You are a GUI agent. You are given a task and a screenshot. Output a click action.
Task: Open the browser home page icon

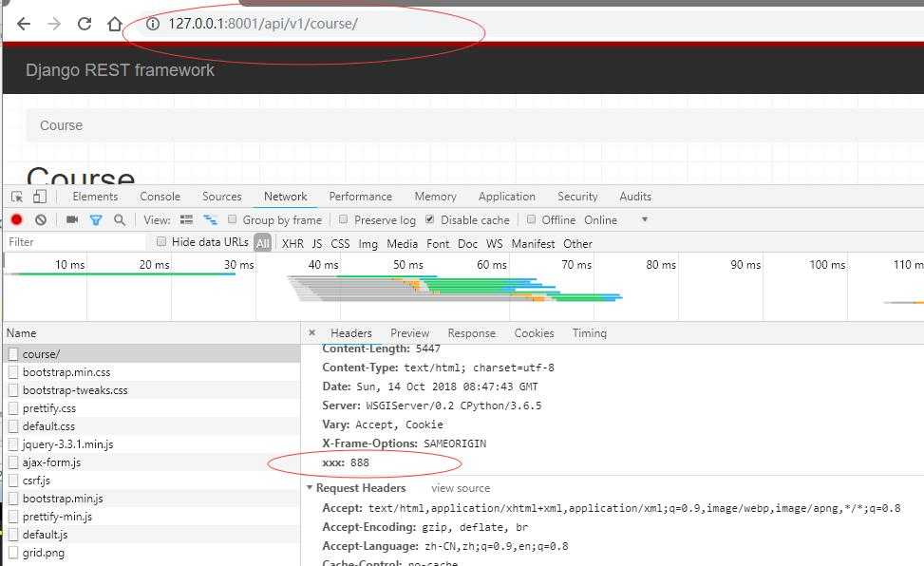[x=114, y=24]
